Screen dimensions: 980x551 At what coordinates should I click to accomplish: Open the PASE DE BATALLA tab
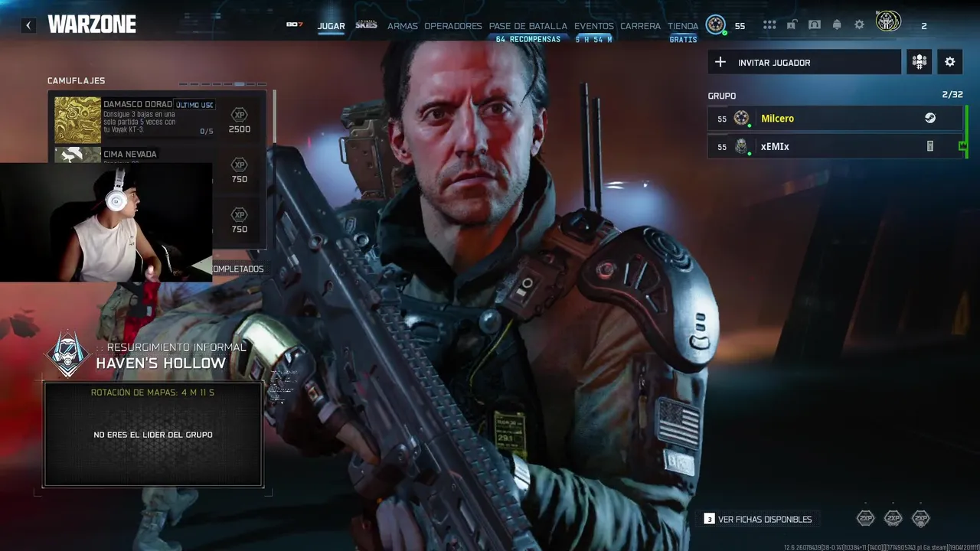528,26
